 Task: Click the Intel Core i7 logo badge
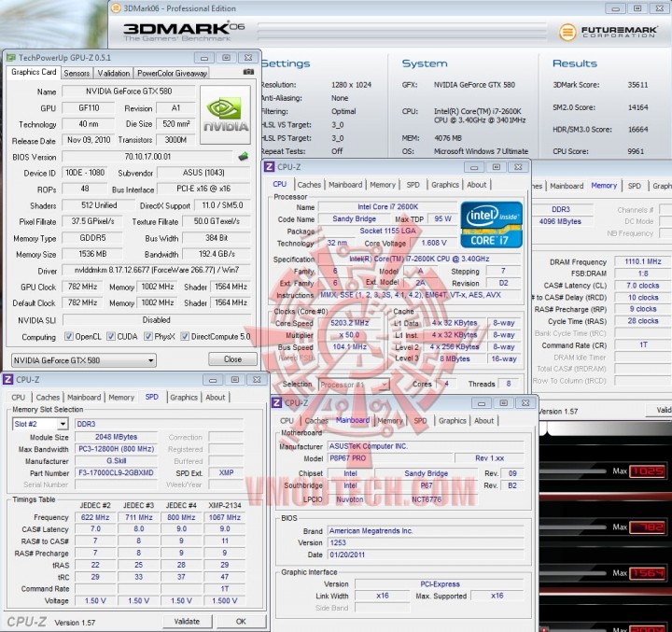click(491, 224)
